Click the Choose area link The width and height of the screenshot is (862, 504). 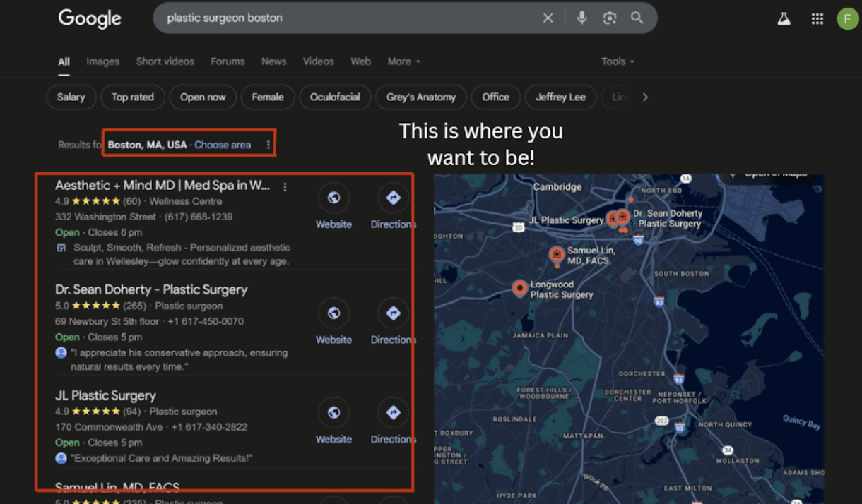coord(223,145)
